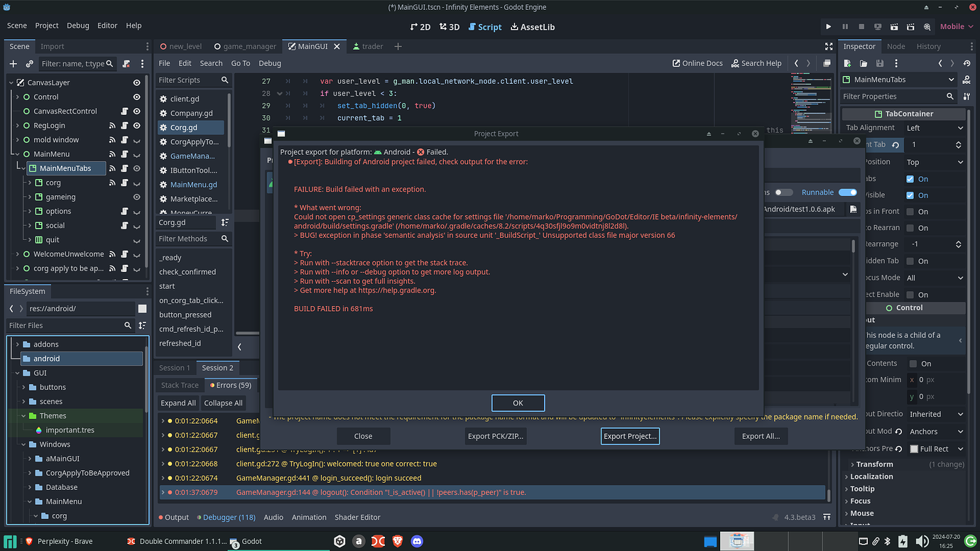Increment the Current Tab value stepper
980x551 pixels.
point(958,142)
